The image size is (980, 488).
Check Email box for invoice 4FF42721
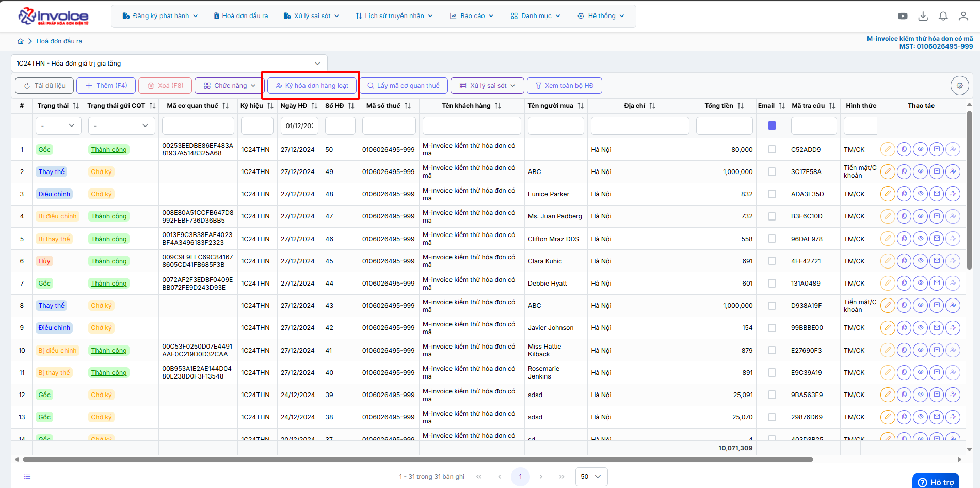(x=772, y=261)
